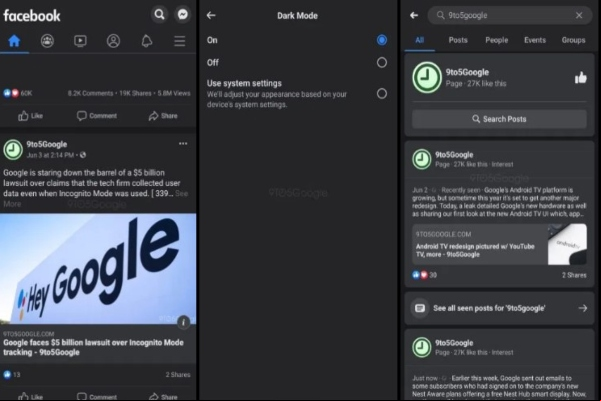The image size is (601, 401).
Task: Click the arrow on See all seen posts row
Action: point(583,308)
